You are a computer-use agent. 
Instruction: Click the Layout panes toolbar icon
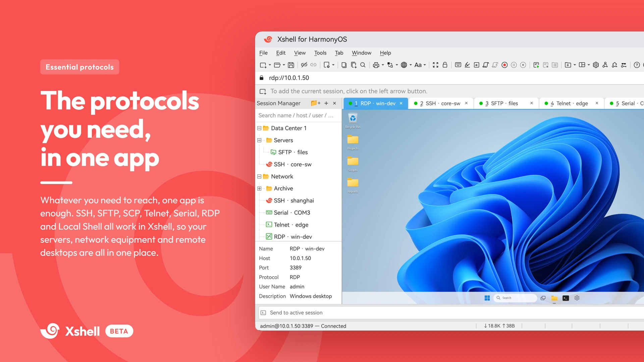(582, 65)
